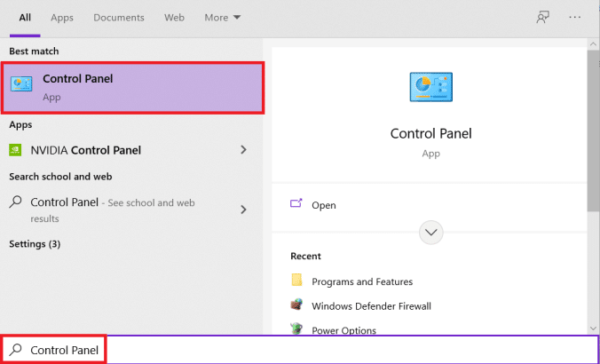Click the Windows Defender Firewall icon
Screen dimensions: 600x364
[x=297, y=305]
